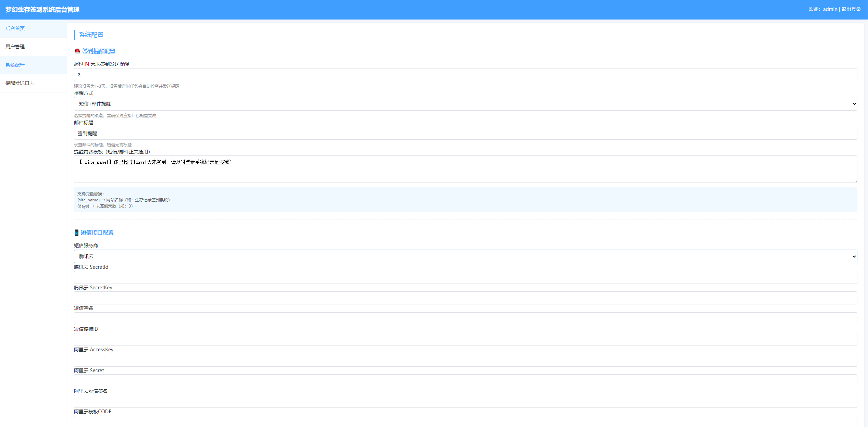This screenshot has width=868, height=427.
Task: Click the 退出登录 link
Action: tap(851, 9)
